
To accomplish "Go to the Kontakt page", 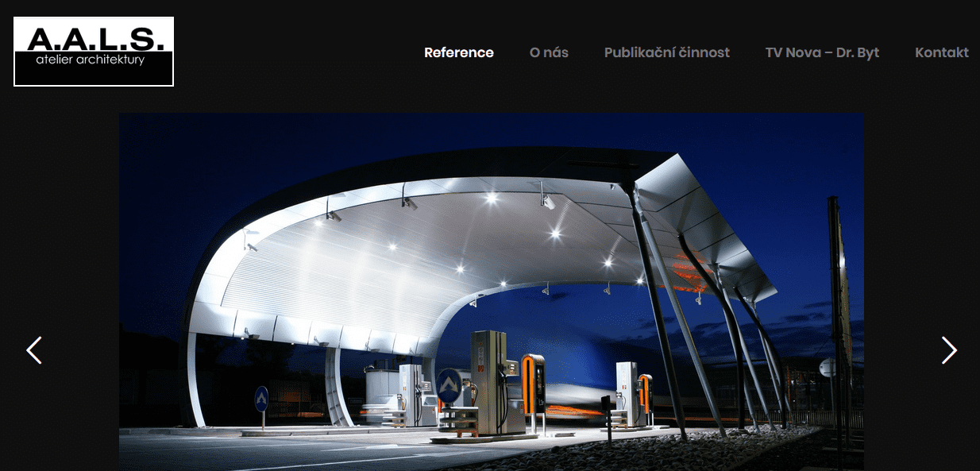I will (942, 52).
